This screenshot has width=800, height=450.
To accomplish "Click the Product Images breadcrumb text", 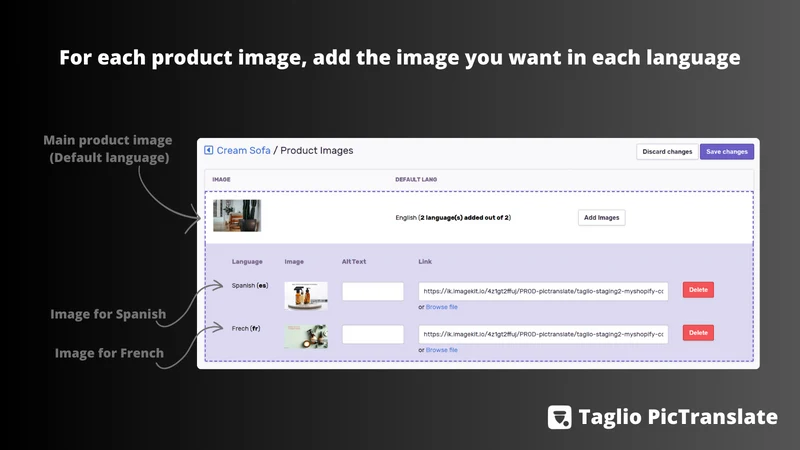I will [x=317, y=151].
